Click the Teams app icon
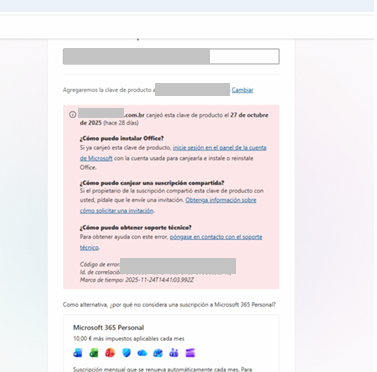This screenshot has width=377, height=372. tap(174, 353)
